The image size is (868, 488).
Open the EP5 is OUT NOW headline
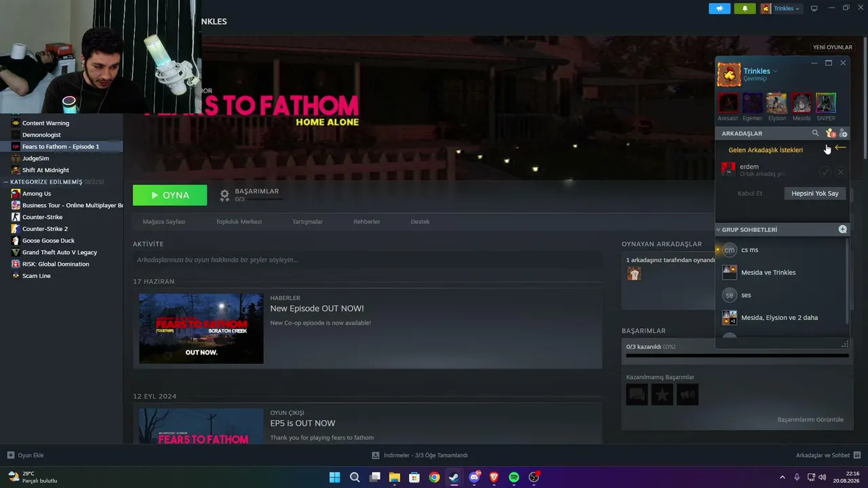(302, 424)
